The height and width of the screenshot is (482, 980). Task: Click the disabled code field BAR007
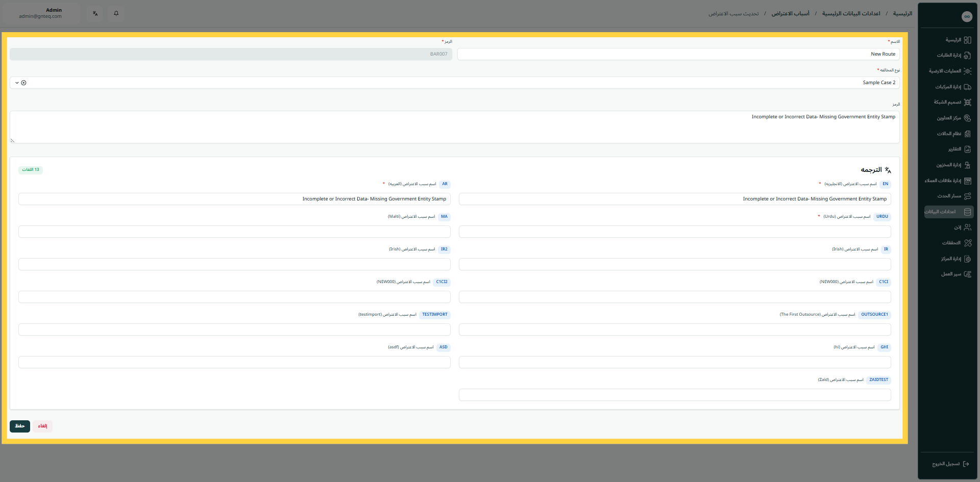tap(231, 54)
